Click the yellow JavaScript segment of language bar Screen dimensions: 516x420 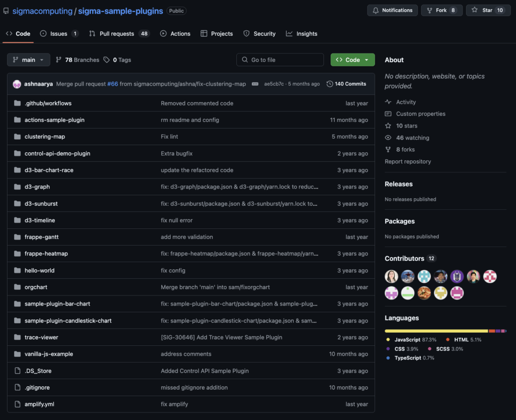436,331
